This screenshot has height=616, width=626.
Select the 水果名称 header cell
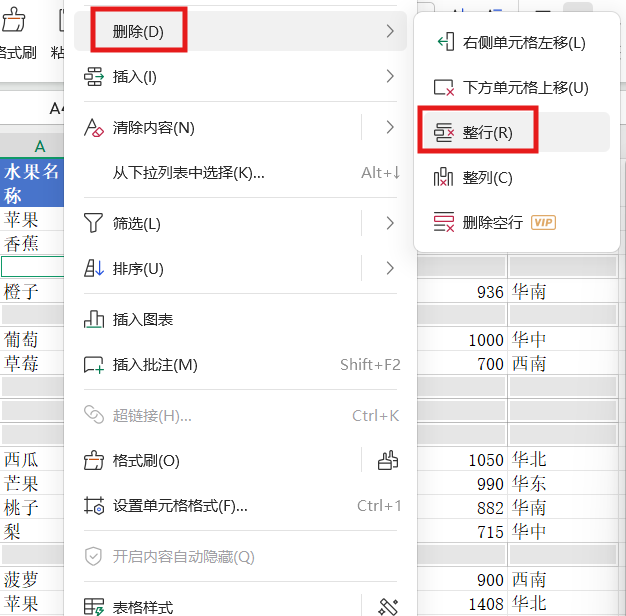32,182
